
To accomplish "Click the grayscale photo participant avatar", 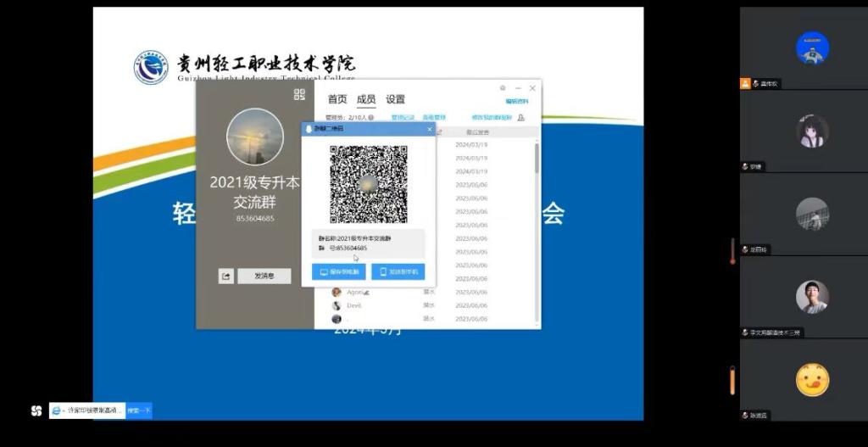I will (812, 214).
